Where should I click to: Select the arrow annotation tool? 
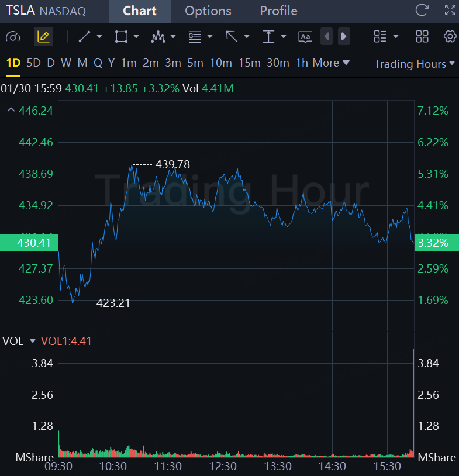[x=232, y=37]
